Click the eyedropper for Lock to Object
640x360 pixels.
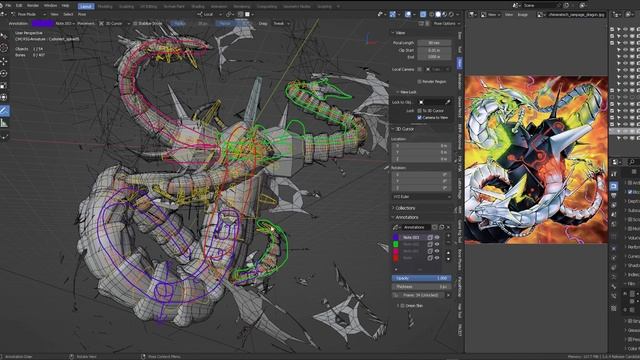[x=448, y=102]
